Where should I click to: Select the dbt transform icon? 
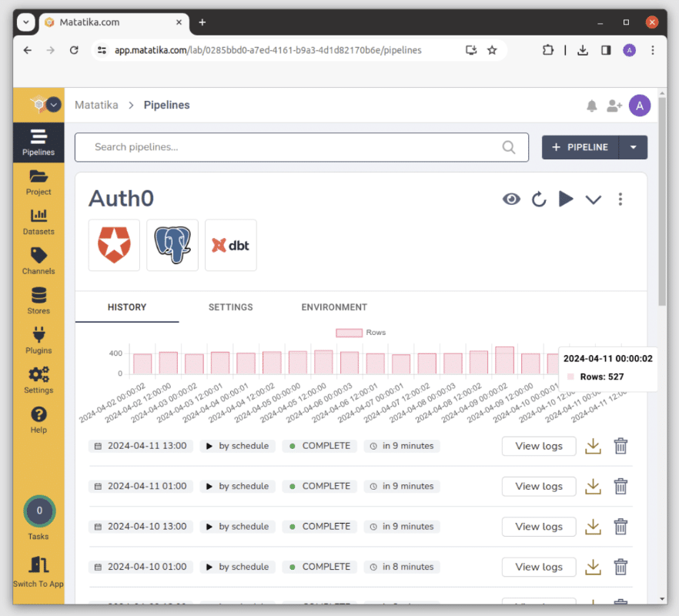tap(230, 245)
